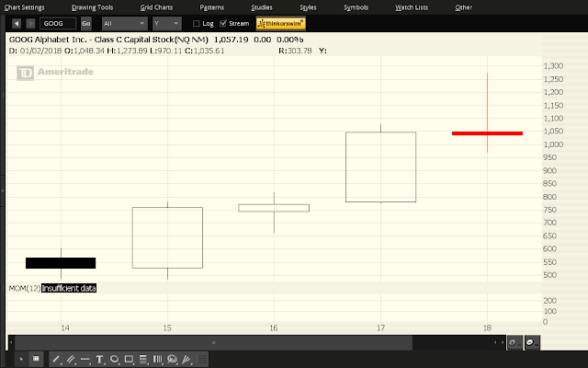Click the 1,057.19 last price value
The image size is (588, 368).
point(231,40)
